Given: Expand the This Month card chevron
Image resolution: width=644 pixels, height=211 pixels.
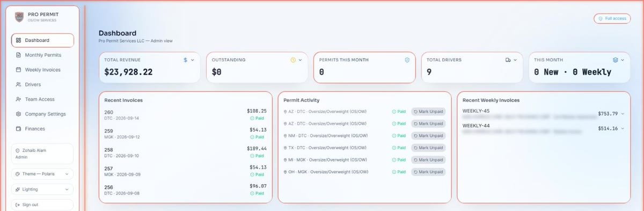Looking at the screenshot, I should pos(623,60).
